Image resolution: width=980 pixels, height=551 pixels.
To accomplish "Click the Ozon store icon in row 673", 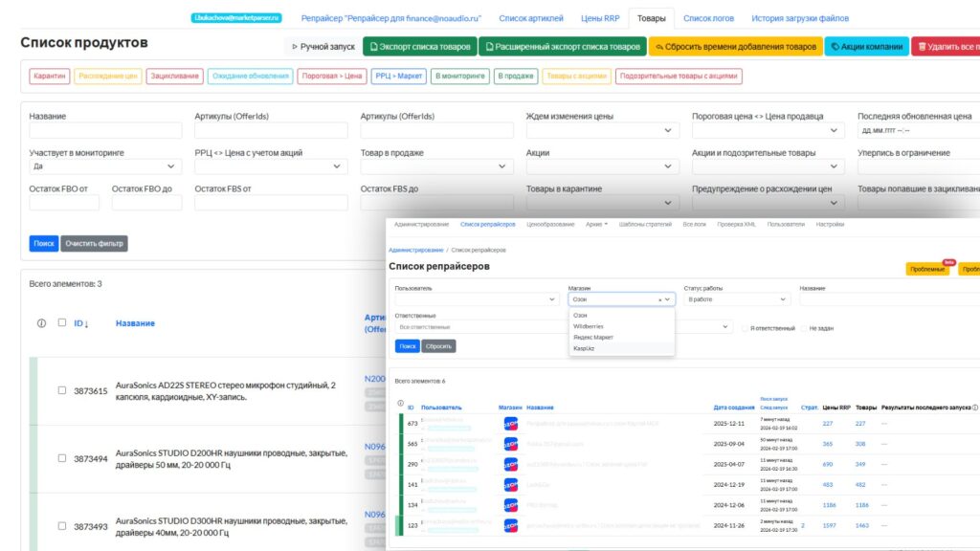I will pyautogui.click(x=510, y=423).
